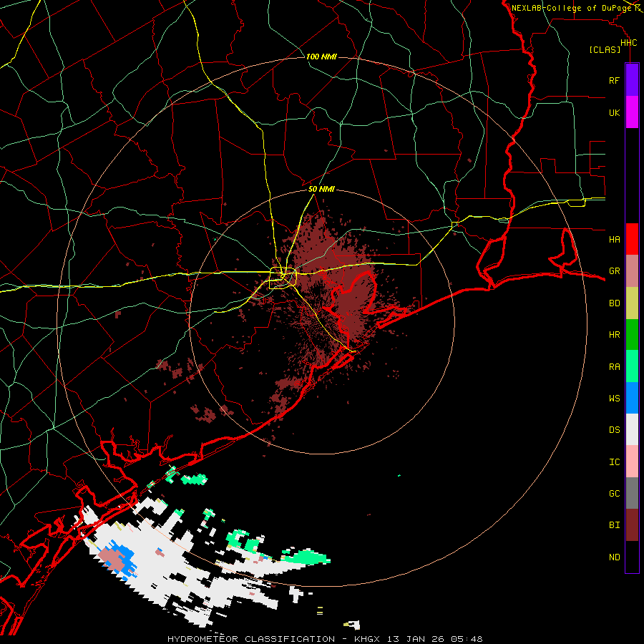Select the ND black legend swatch
Image resolution: width=644 pixels, height=644 pixels.
[632, 557]
